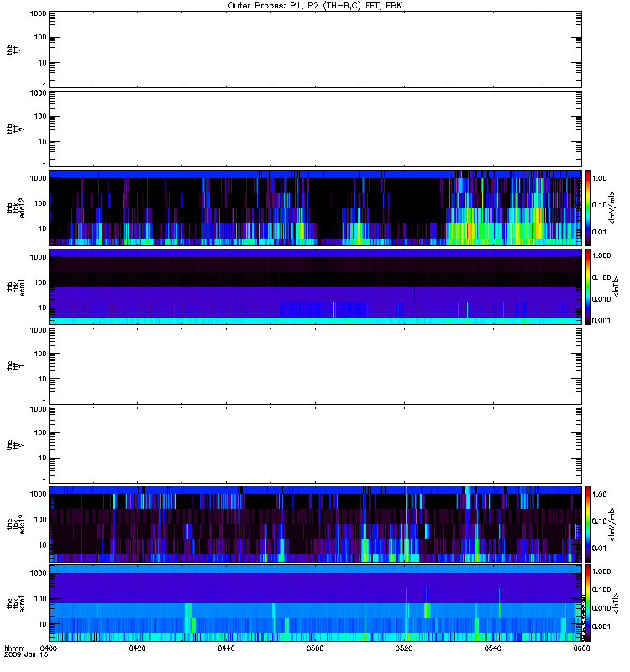This screenshot has height=672, width=630.
Task: Click the 0.001 value on thb scm1 color bar
Action: click(x=601, y=321)
